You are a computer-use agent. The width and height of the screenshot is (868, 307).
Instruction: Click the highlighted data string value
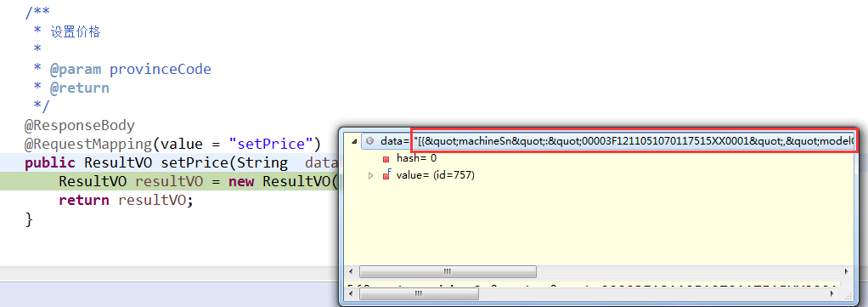[634, 141]
